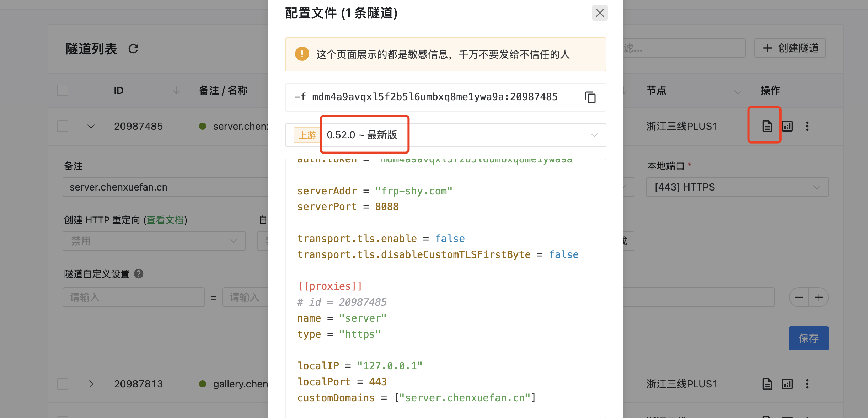Close the config file dialog
This screenshot has height=418, width=868.
pyautogui.click(x=600, y=13)
